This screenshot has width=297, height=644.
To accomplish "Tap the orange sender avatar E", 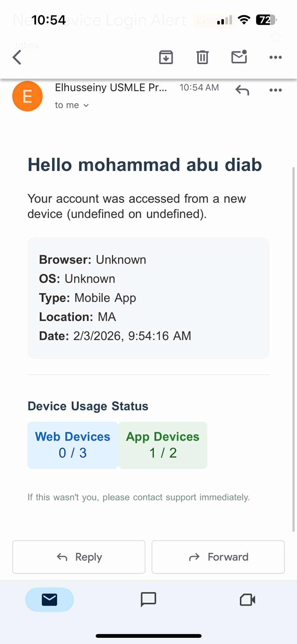I will pos(27,96).
